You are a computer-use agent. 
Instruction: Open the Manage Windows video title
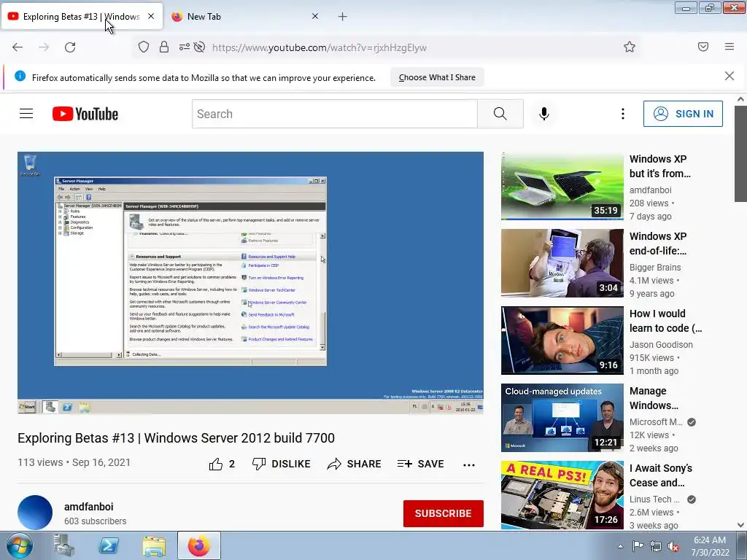[x=654, y=398]
